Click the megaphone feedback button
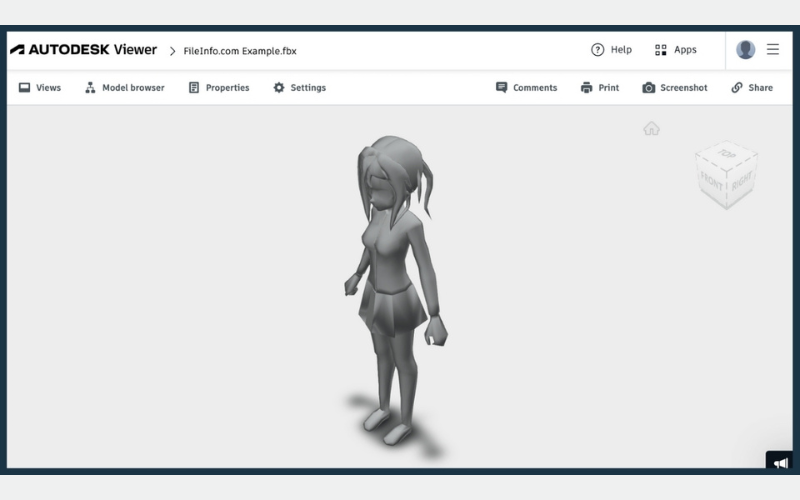This screenshot has width=800, height=500. point(779,463)
